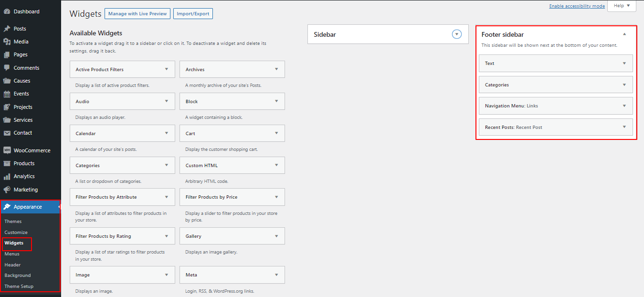This screenshot has height=297, width=644.
Task: Enable accessibility mode link
Action: click(x=577, y=6)
